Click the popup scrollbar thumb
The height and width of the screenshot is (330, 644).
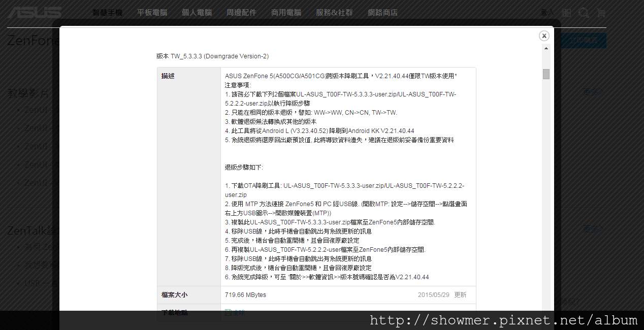pyautogui.click(x=546, y=74)
